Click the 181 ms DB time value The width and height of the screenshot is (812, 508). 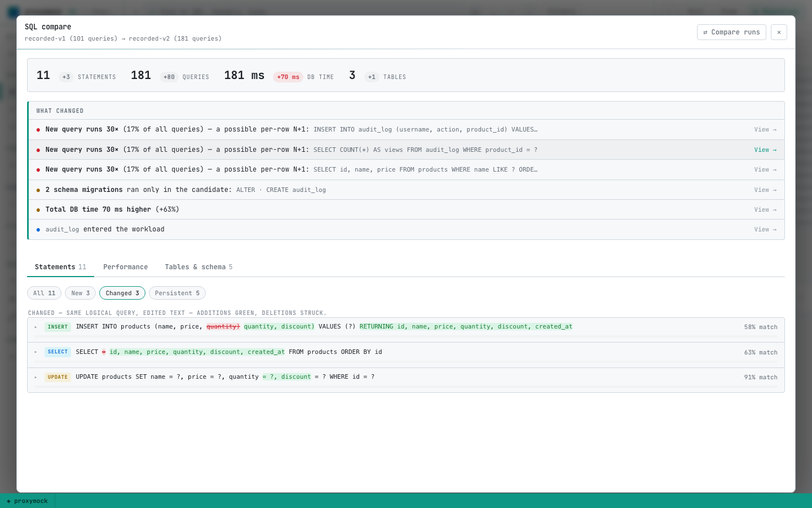coord(244,76)
